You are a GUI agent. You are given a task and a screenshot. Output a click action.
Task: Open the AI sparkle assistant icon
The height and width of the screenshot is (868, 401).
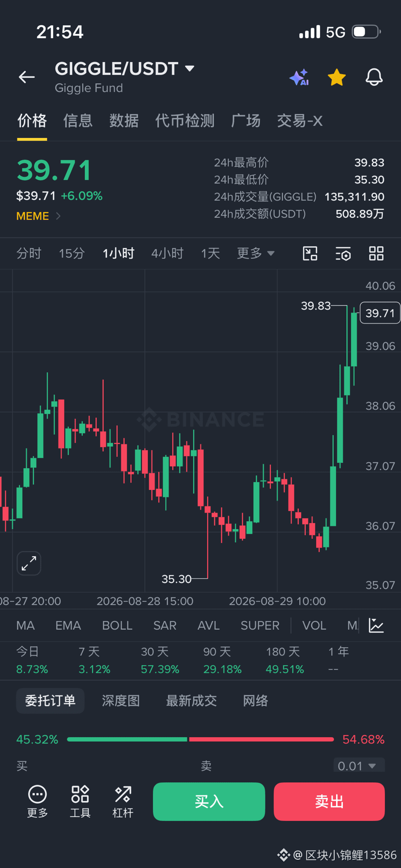pos(299,77)
